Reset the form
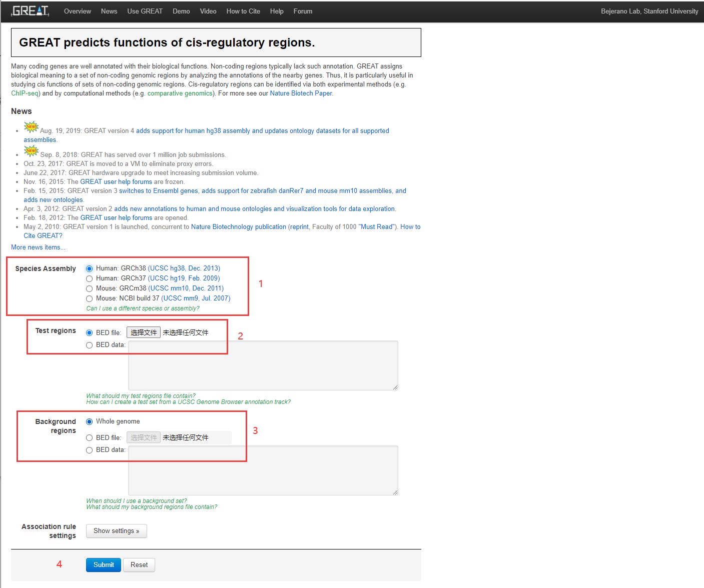Viewport: 704px width, 588px height. pyautogui.click(x=139, y=565)
